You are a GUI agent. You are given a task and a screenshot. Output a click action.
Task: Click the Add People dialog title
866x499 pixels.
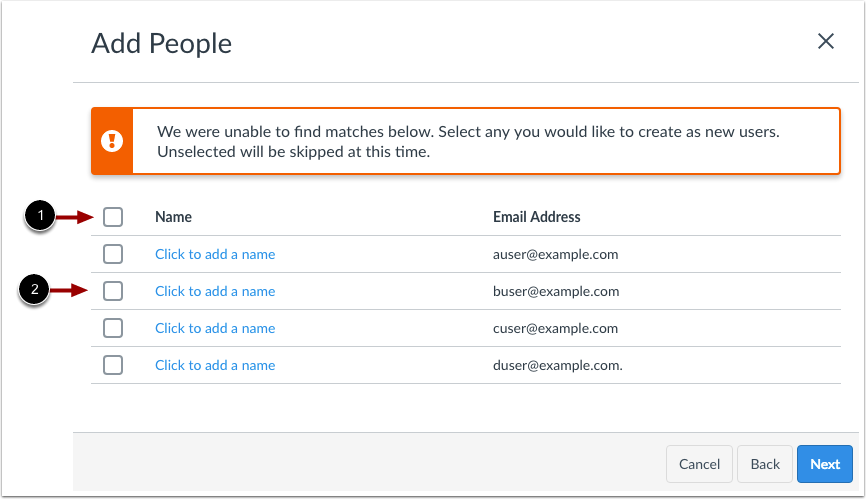(x=161, y=43)
